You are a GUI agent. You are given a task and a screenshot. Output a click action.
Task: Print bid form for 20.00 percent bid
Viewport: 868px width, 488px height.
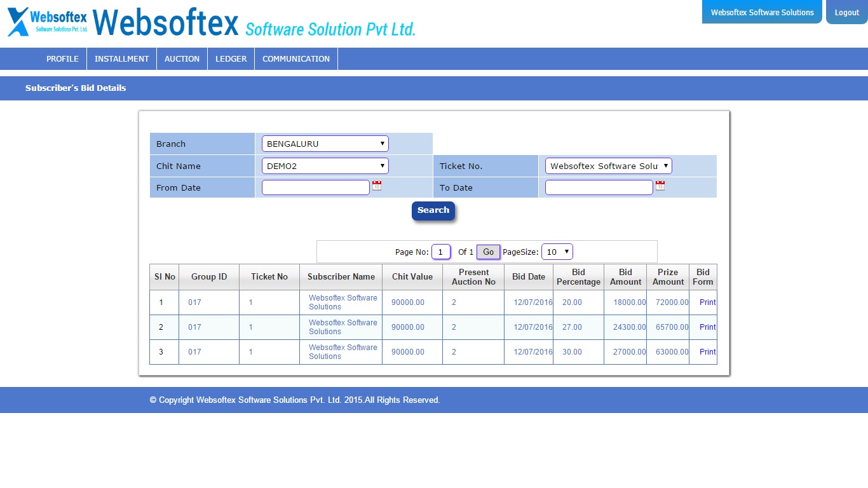[707, 302]
